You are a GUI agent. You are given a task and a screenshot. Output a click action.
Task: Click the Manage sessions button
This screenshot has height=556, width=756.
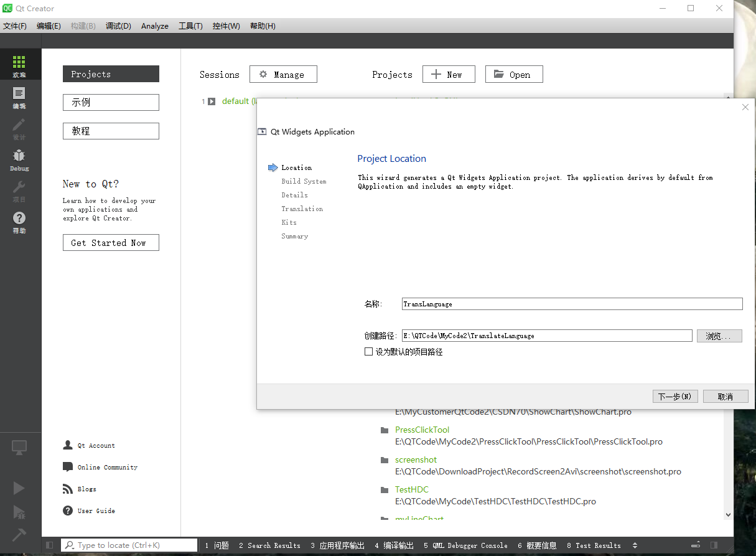[283, 74]
